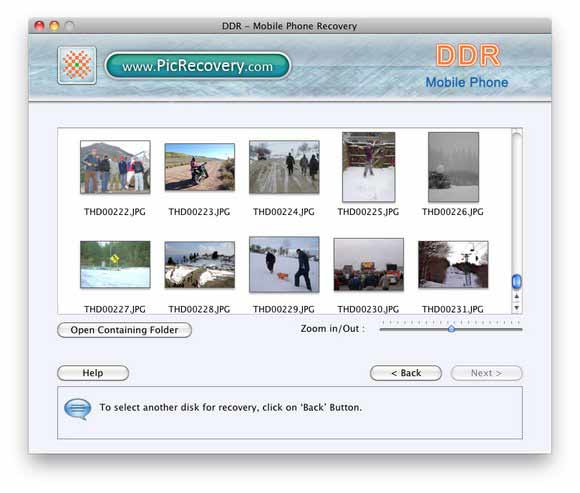
Task: Click the Zoom In/Out slider handle
Action: tap(451, 329)
